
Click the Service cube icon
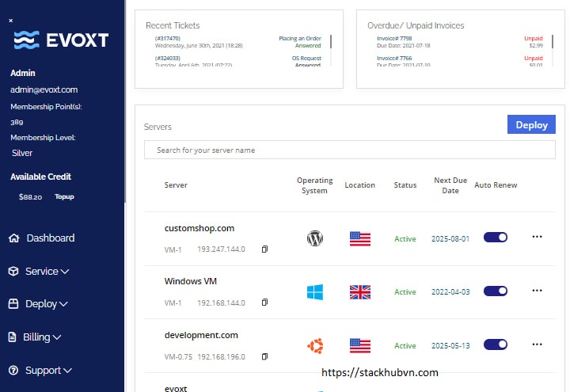[13, 272]
